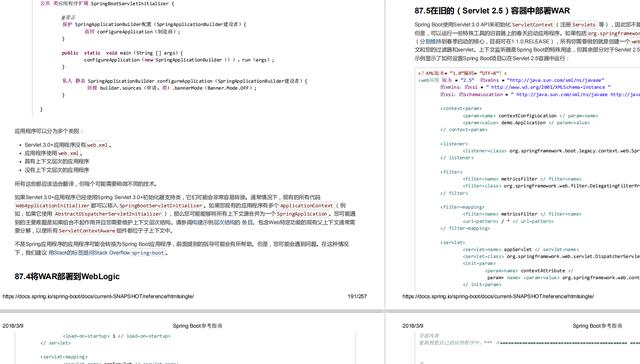Click the '87.4将WAR部署到WebLogic' heading
Viewport: 640px width, 364px height.
[x=67, y=276]
